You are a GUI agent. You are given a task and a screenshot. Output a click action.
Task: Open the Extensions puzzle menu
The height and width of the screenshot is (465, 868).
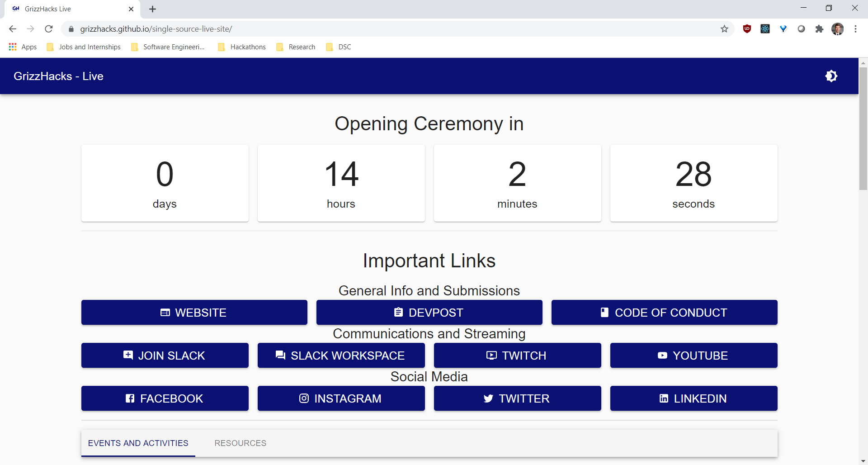tap(819, 29)
